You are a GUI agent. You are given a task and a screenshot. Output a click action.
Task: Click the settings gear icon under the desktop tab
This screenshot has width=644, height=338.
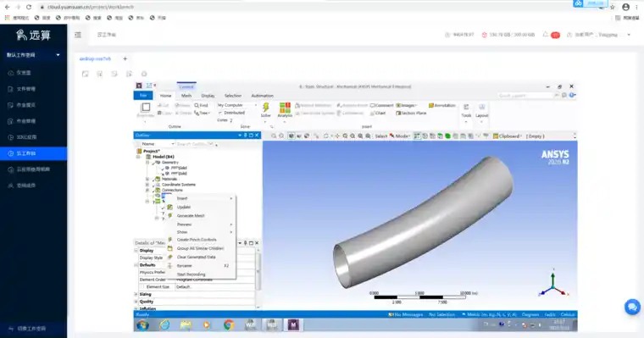(144, 74)
